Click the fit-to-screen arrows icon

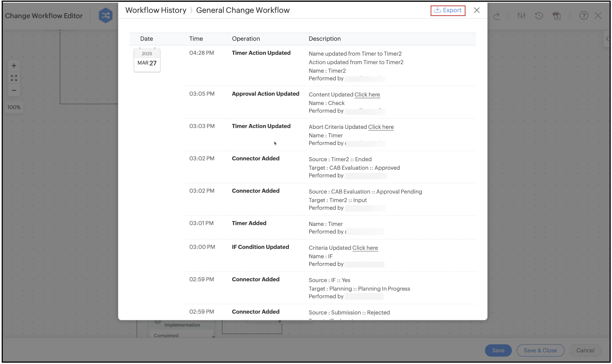pos(14,78)
